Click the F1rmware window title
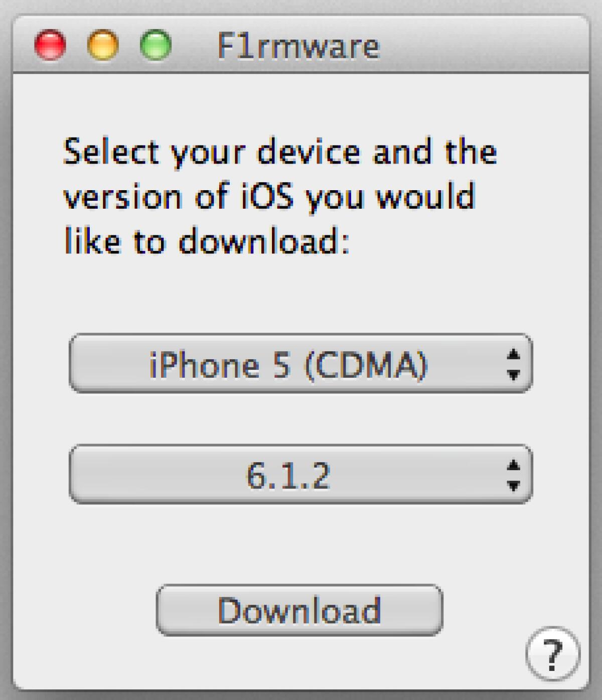The width and height of the screenshot is (602, 700). point(298,46)
